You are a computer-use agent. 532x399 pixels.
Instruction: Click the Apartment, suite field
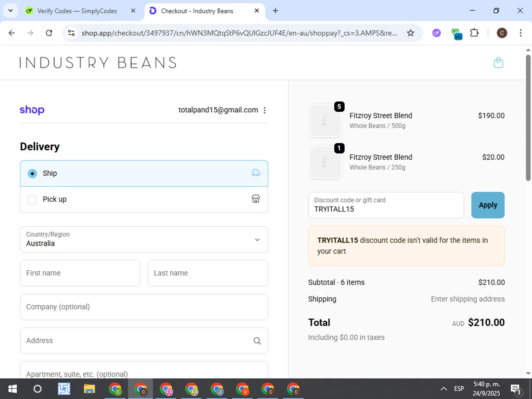pos(144,370)
